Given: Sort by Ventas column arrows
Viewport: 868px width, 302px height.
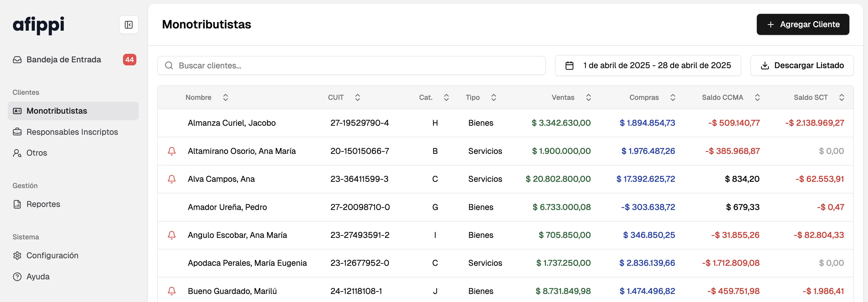Looking at the screenshot, I should tap(588, 97).
